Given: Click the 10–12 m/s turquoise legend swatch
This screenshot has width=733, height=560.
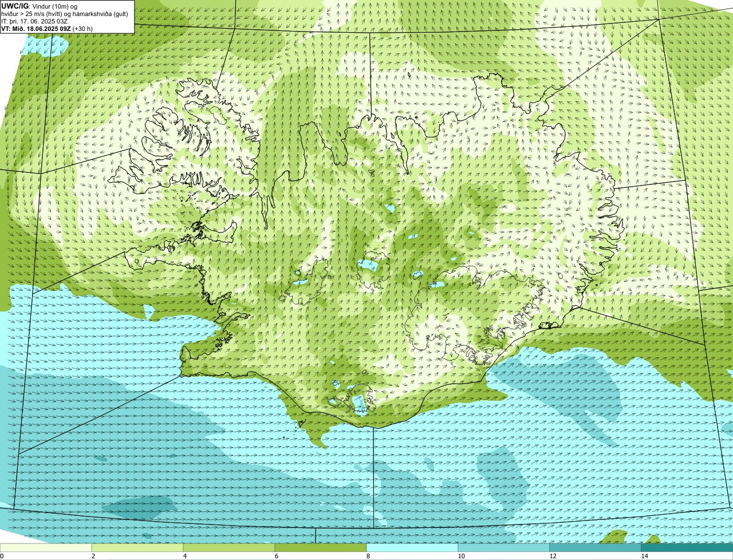Looking at the screenshot, I should click(x=504, y=547).
